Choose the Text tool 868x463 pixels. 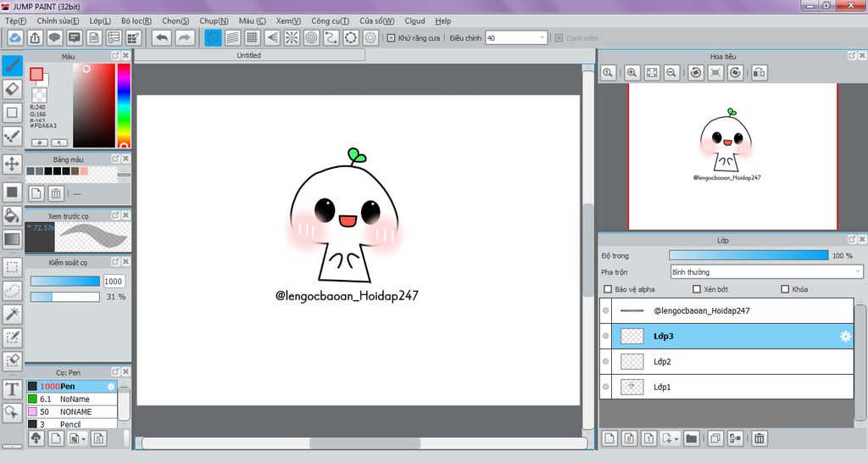click(12, 389)
